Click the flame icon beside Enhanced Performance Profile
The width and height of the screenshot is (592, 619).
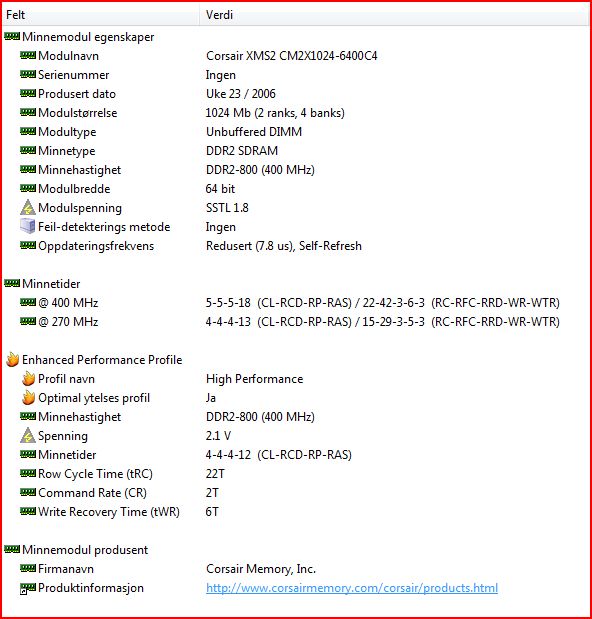pyautogui.click(x=12, y=359)
